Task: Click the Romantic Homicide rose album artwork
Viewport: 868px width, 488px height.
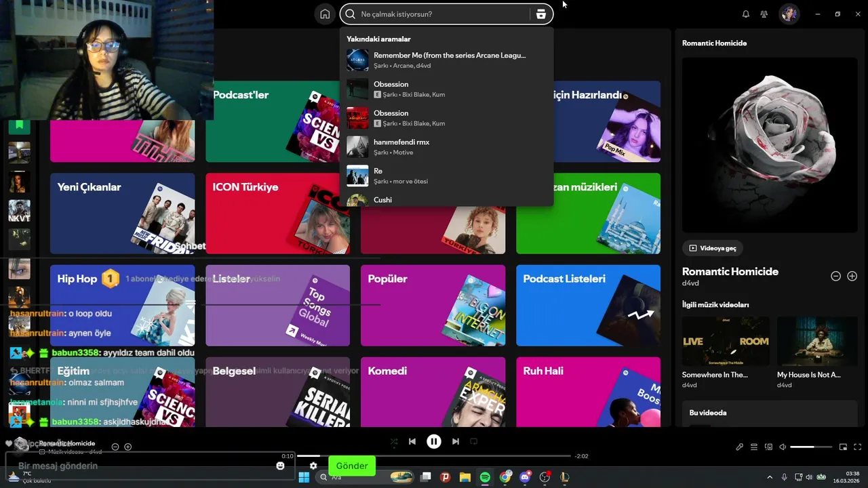Action: pos(770,145)
